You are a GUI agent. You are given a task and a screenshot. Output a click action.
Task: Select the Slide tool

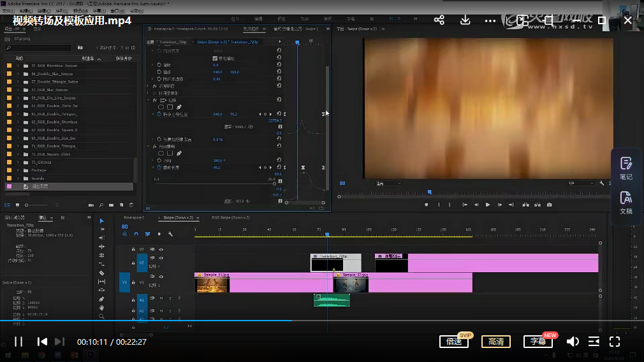[x=101, y=290]
